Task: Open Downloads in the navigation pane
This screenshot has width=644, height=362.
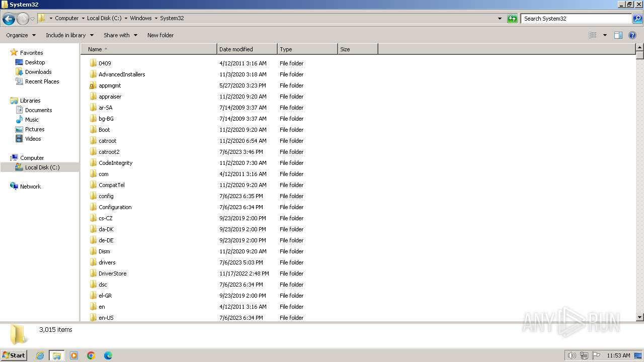Action: tap(38, 72)
